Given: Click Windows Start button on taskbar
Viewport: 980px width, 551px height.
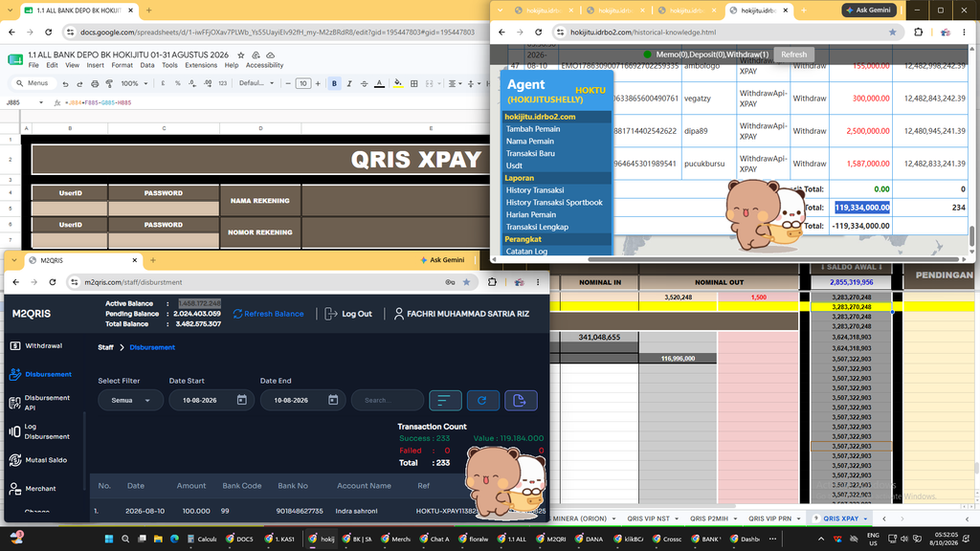Looking at the screenshot, I should click(109, 539).
